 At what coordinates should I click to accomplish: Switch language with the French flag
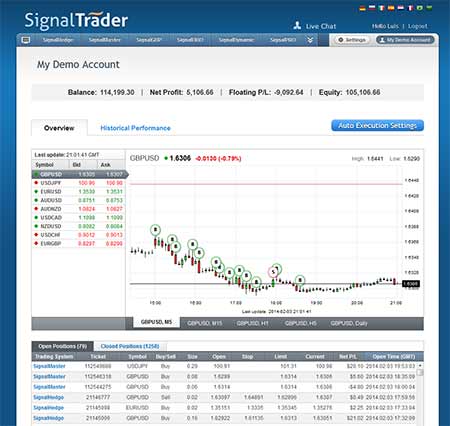(x=410, y=8)
